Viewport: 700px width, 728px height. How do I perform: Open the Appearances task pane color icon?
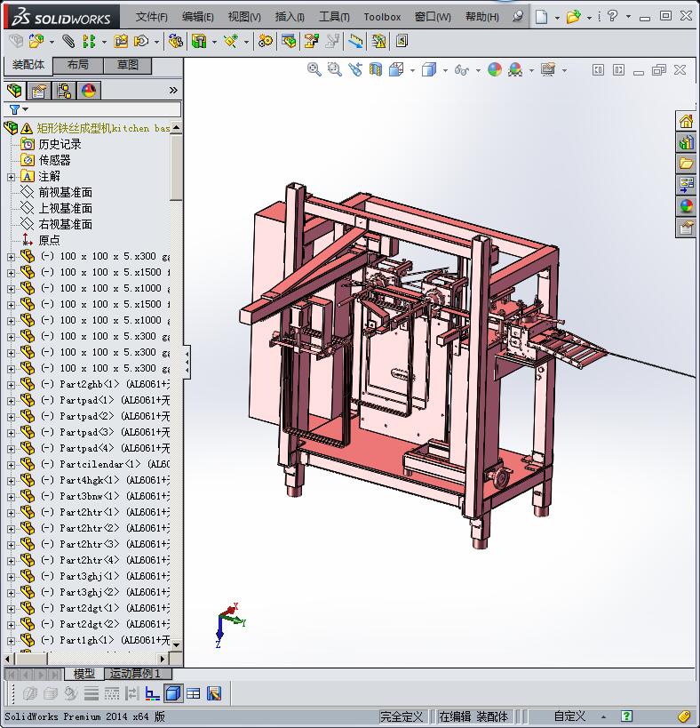click(x=686, y=206)
